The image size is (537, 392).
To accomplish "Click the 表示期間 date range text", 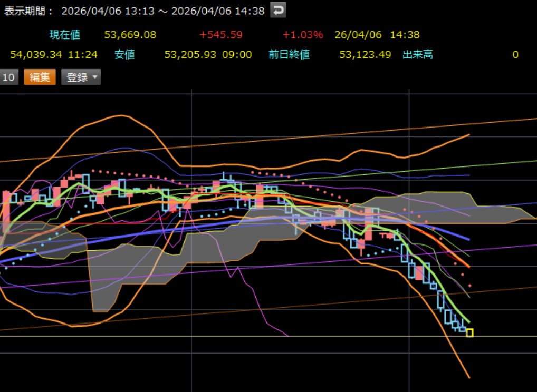I will 162,11.
